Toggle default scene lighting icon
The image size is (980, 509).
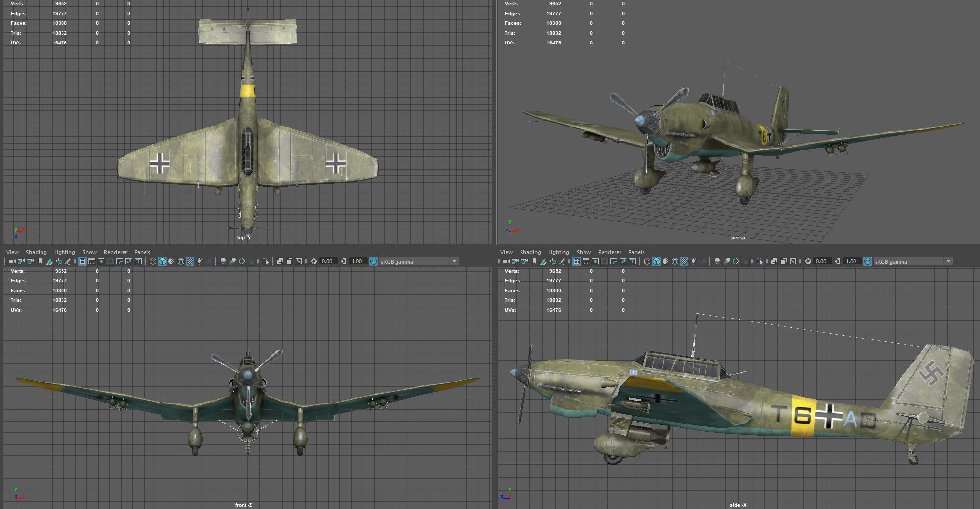click(200, 261)
